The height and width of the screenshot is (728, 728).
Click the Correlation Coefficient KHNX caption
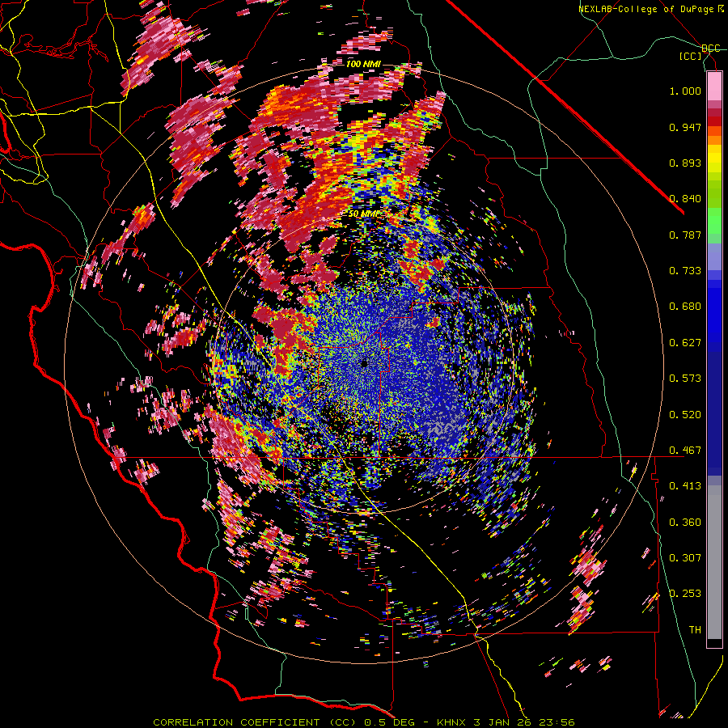pos(364,722)
